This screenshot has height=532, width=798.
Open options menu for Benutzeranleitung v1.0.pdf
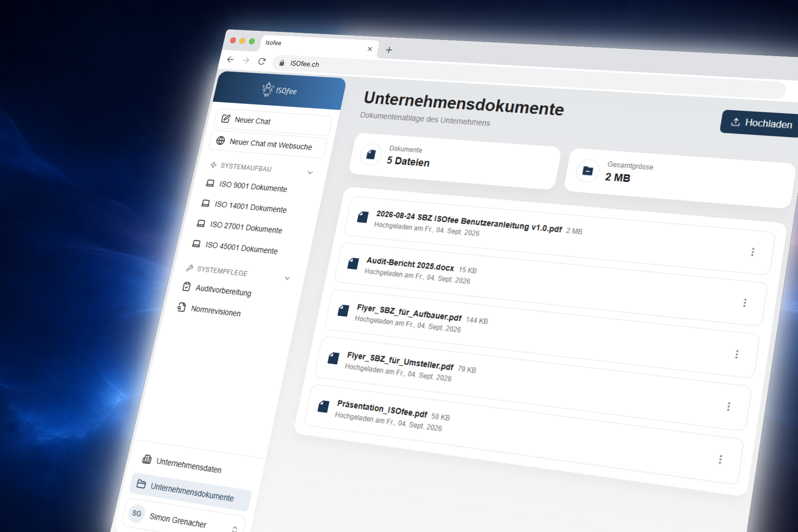pos(752,252)
